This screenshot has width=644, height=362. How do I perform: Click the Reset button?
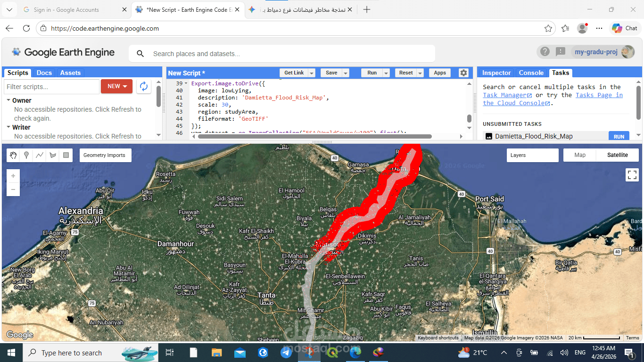(x=406, y=73)
